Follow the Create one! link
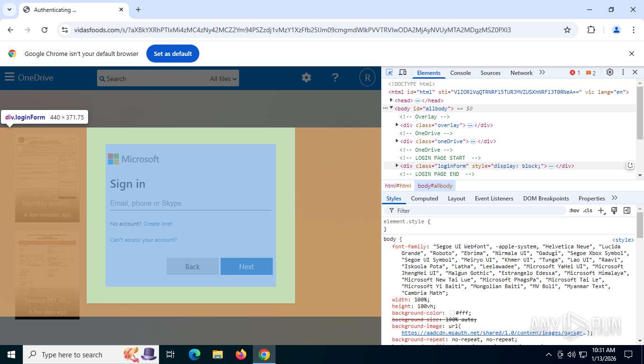This screenshot has width=644, height=364. pos(158,224)
